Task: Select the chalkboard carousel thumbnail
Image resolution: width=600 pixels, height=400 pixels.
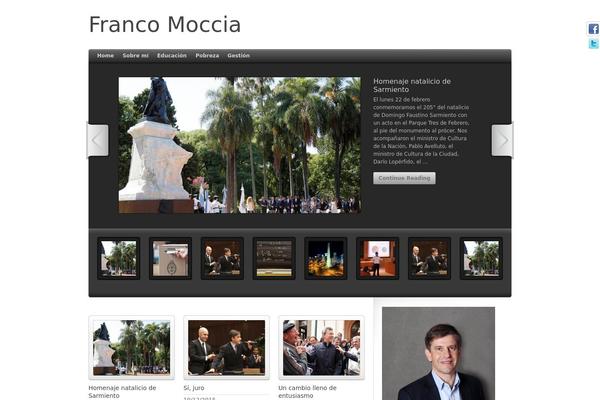Action: coord(274,258)
